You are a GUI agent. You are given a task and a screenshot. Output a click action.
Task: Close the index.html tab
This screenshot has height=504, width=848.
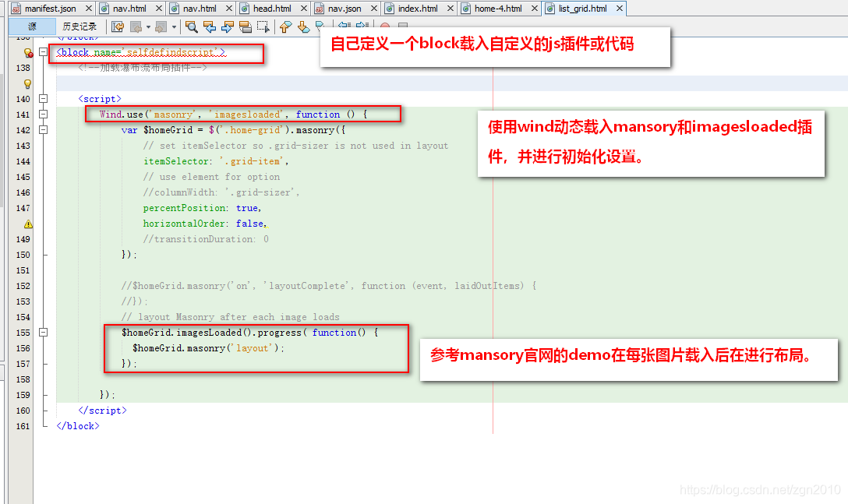(450, 9)
